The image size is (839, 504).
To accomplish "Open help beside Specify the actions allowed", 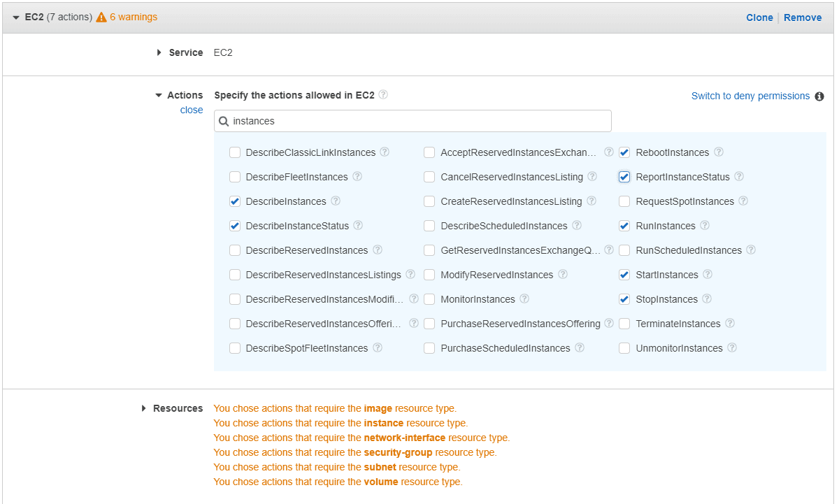I will (x=382, y=94).
